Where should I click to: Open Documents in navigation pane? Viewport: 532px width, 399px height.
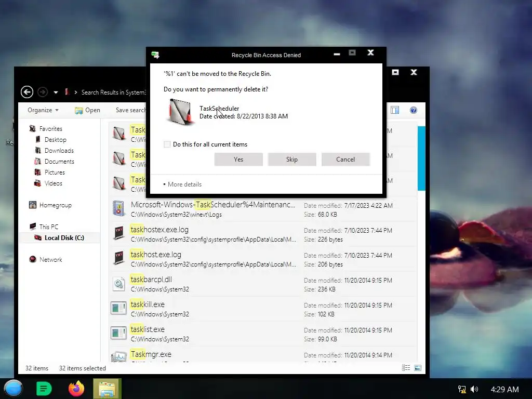(x=59, y=161)
